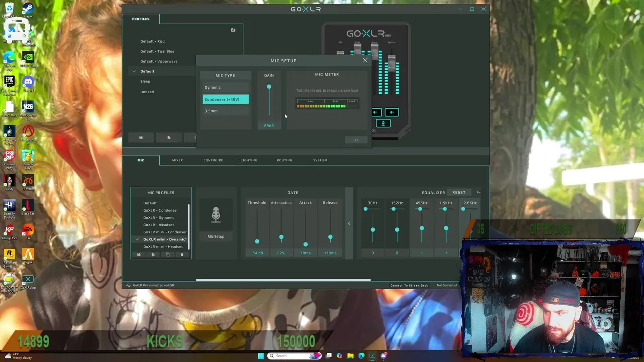Adjust the 30Hz equalizer gain slider
The height and width of the screenshot is (362, 644).
click(x=373, y=230)
